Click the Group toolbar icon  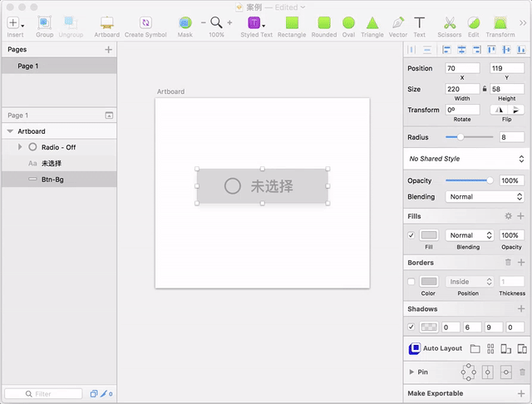44,22
